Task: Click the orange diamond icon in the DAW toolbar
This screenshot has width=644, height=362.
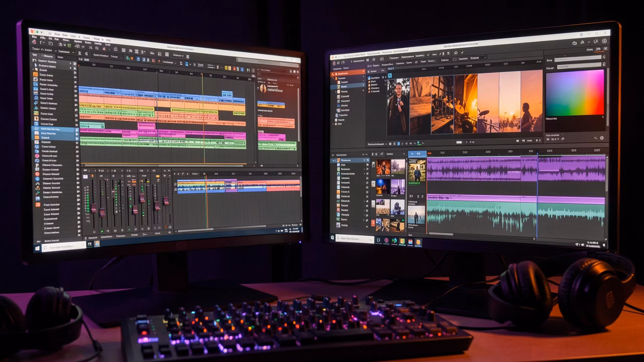Action: 159,61
